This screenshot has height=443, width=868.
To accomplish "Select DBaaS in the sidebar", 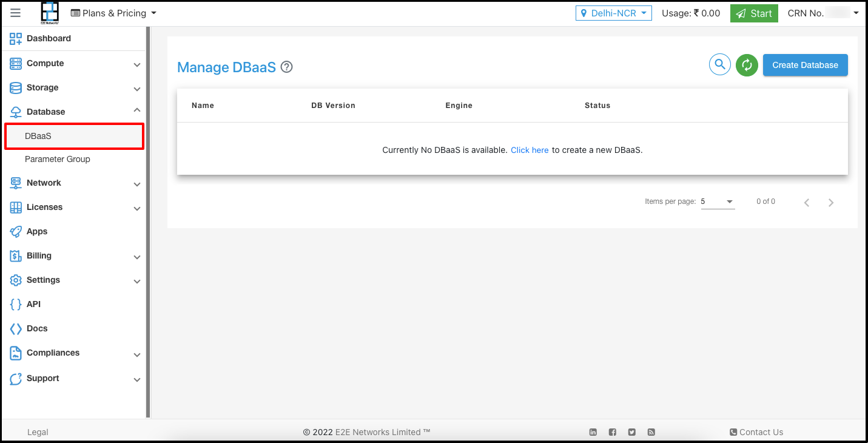I will (x=74, y=136).
